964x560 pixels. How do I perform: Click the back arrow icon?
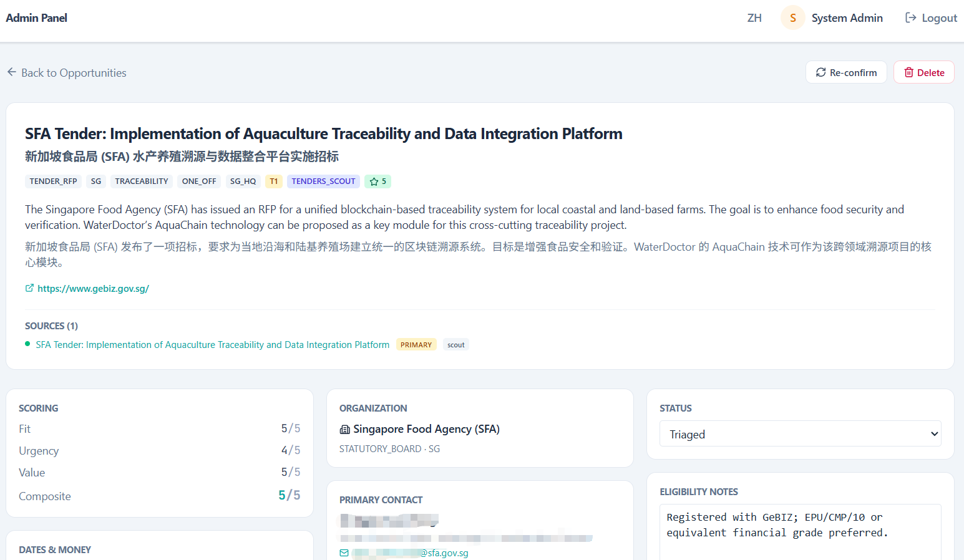[12, 72]
